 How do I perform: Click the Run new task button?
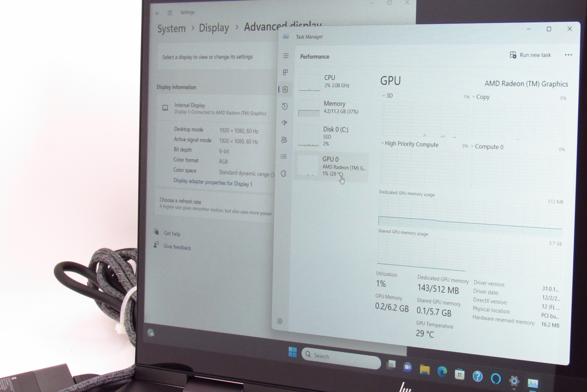(x=530, y=55)
